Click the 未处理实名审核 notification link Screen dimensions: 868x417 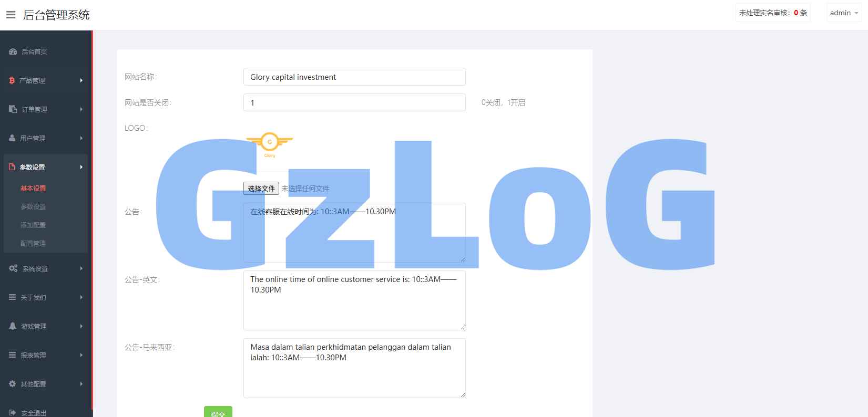(772, 13)
